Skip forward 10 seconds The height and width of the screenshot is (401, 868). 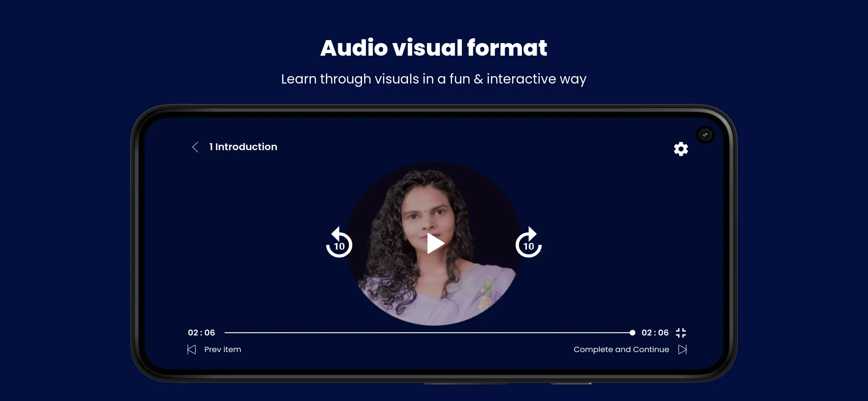529,242
